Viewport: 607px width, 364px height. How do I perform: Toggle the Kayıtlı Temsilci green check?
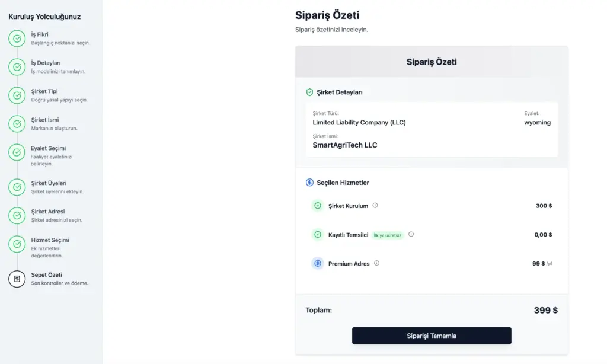tap(318, 235)
